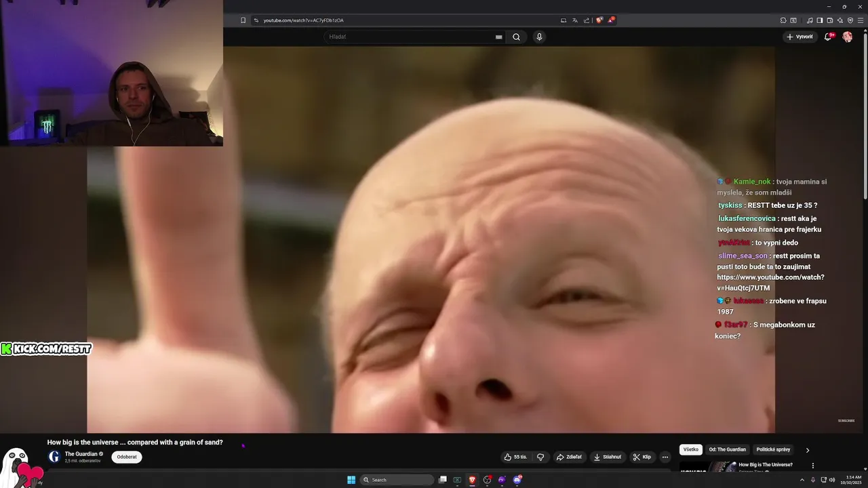The width and height of the screenshot is (868, 488).
Task: Click the translate page icon in address bar
Action: click(x=575, y=20)
